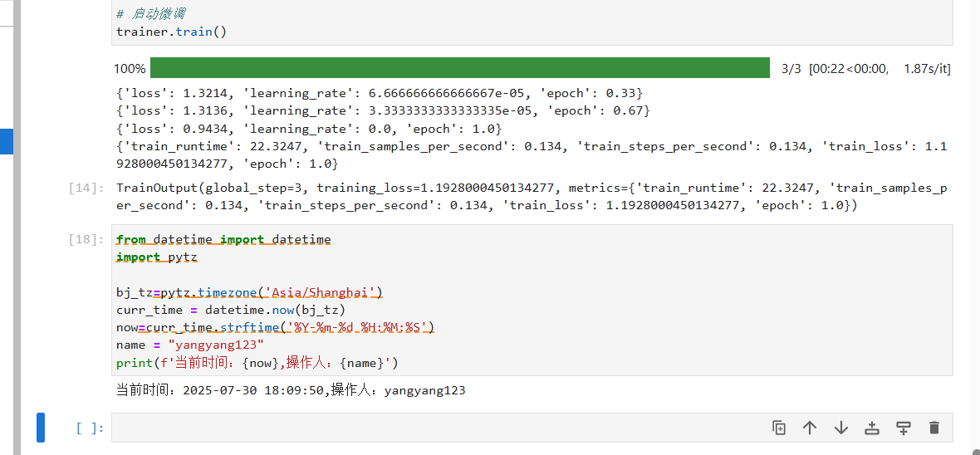This screenshot has width=980, height=455.
Task: Move the empty cell down
Action: 840,428
